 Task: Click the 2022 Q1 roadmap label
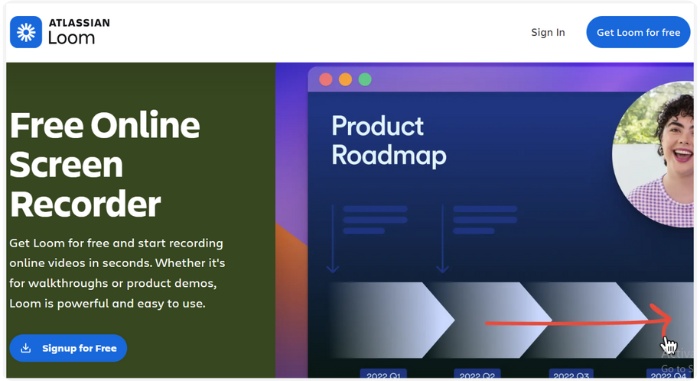(x=383, y=374)
